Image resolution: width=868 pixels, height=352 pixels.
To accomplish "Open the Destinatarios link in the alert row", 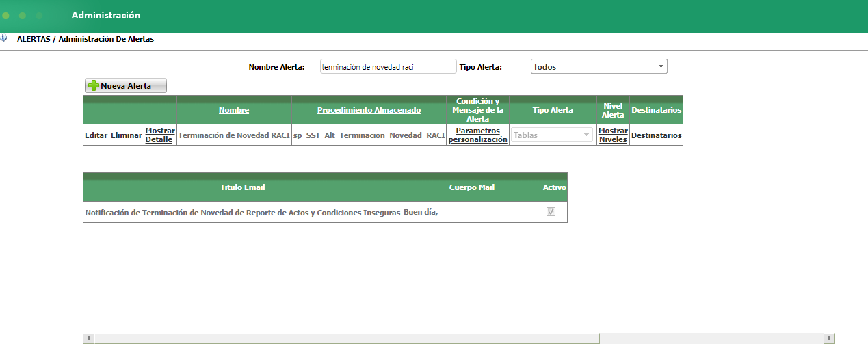I will pyautogui.click(x=656, y=135).
